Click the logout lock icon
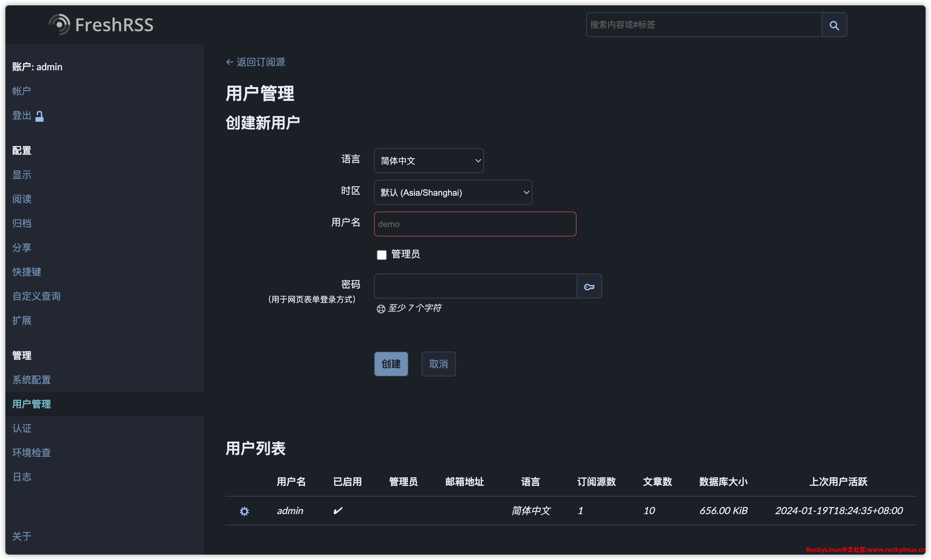The image size is (931, 560). tap(39, 116)
